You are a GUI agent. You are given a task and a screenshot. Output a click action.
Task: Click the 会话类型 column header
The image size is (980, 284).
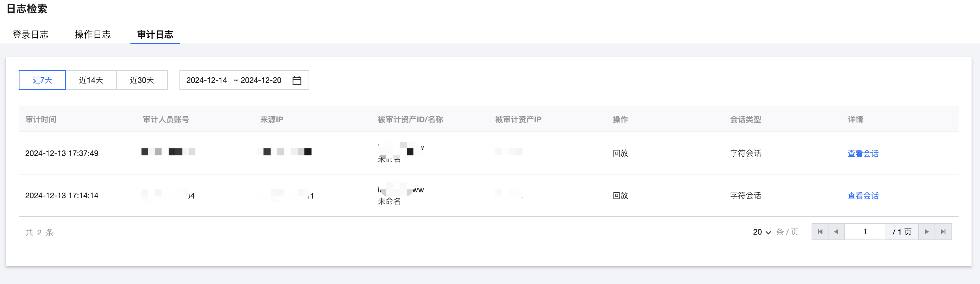pos(745,120)
